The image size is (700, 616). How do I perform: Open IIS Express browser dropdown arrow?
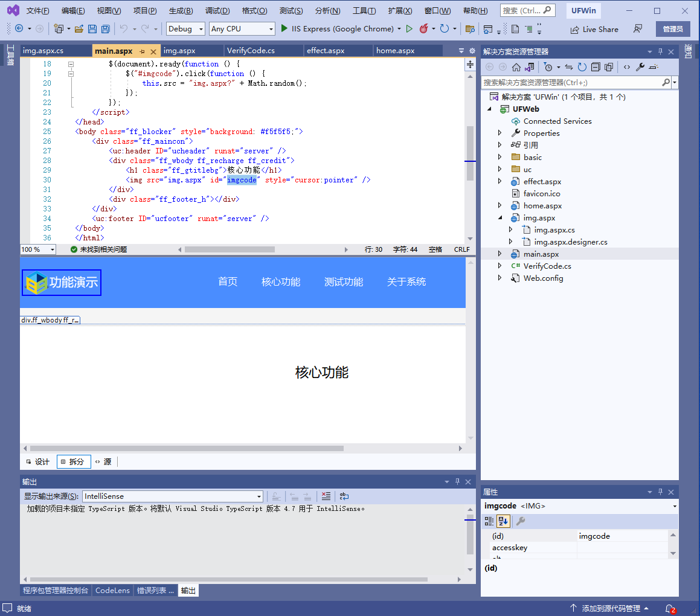399,28
